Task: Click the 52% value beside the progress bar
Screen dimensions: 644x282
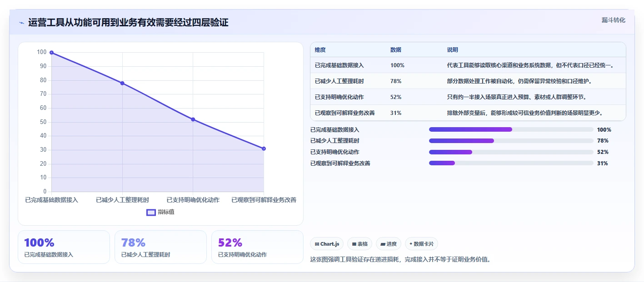Action: [603, 152]
